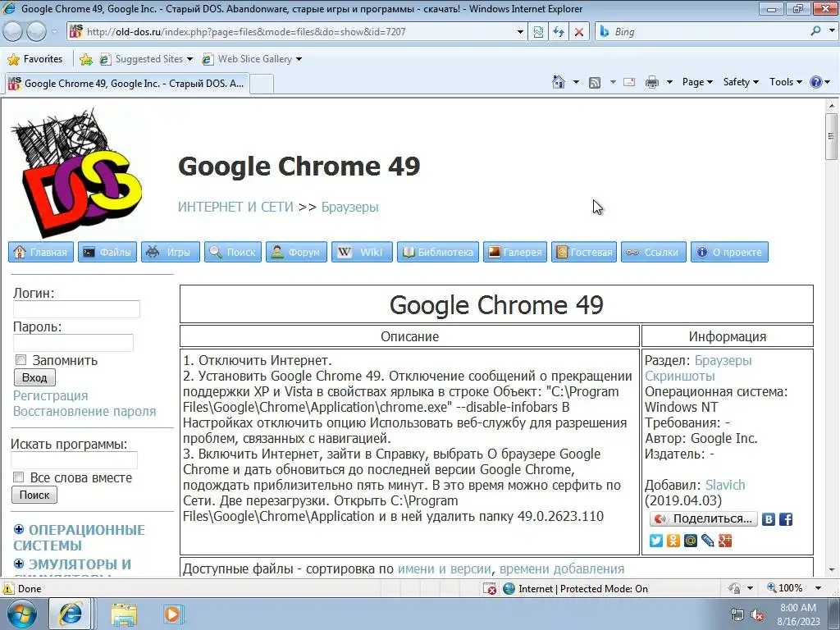Stop loading with the red X icon

578,32
